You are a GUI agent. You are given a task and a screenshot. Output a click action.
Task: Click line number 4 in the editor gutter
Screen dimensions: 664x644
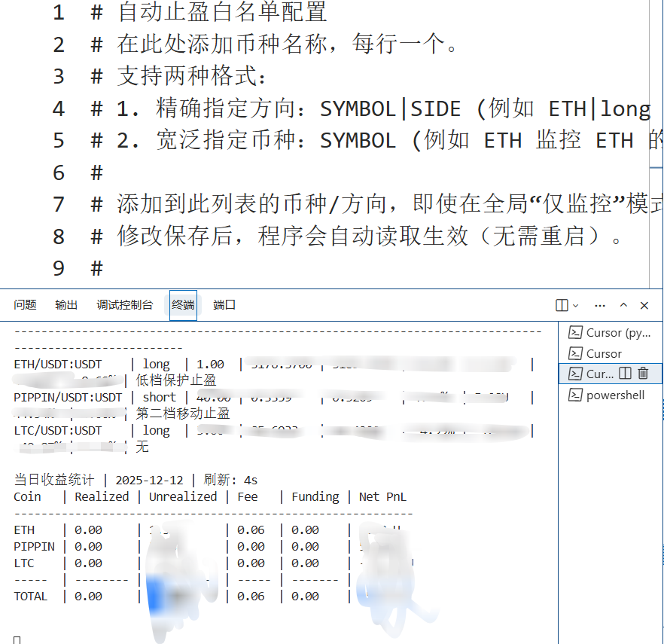pyautogui.click(x=59, y=108)
